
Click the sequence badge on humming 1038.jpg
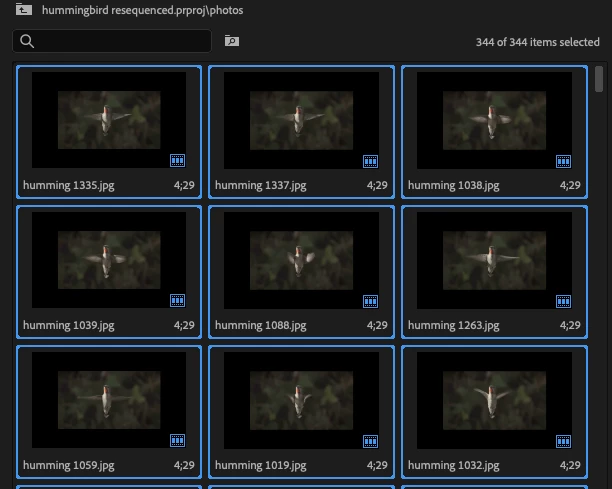(x=563, y=161)
